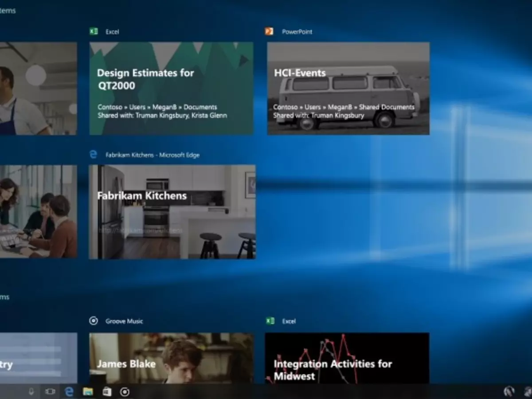Click the Task View button on the taskbar
The image size is (532, 399).
(x=50, y=392)
